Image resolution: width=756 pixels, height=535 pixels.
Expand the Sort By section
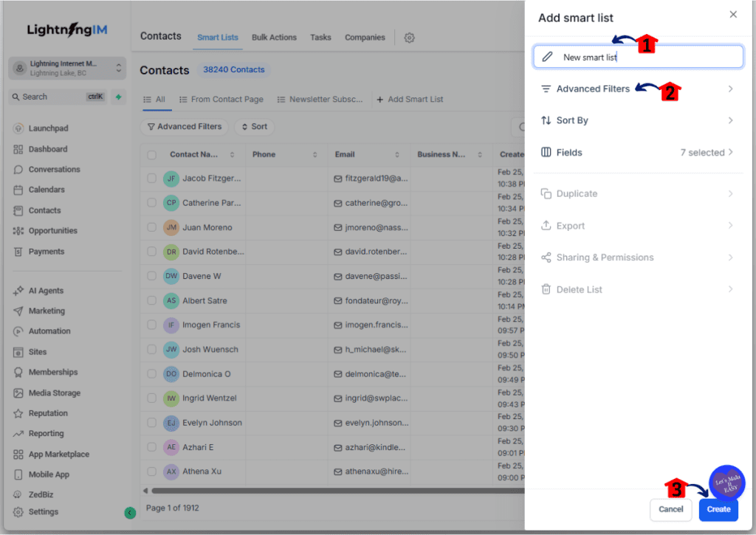[x=638, y=120]
